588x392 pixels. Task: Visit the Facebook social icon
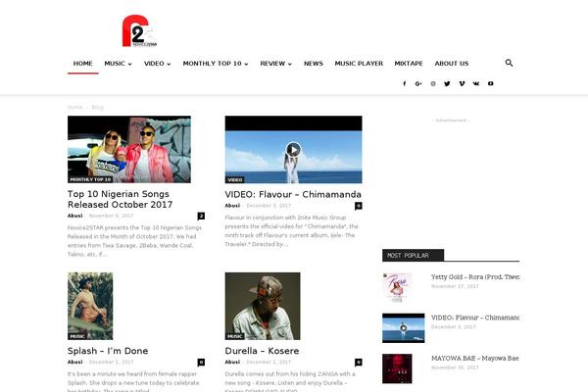[404, 83]
